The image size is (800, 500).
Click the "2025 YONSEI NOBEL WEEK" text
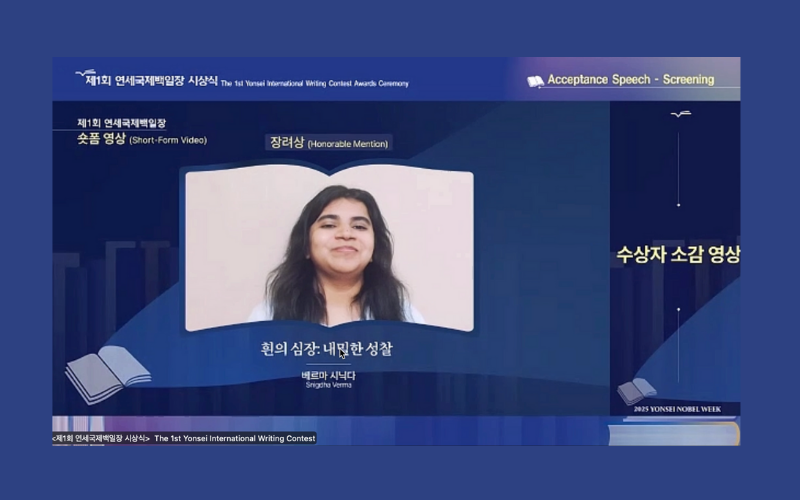(x=677, y=409)
